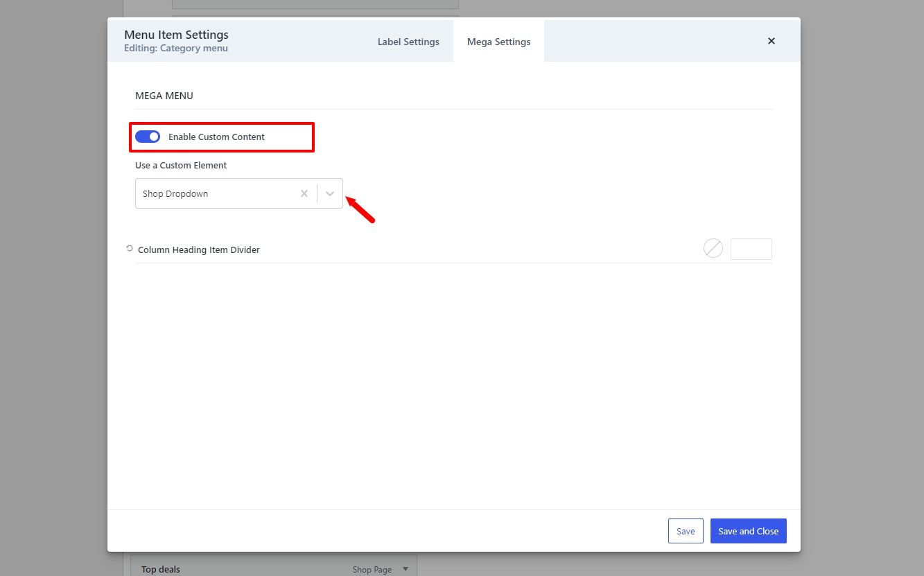Click the no-color circle slash icon
924x576 pixels.
713,248
